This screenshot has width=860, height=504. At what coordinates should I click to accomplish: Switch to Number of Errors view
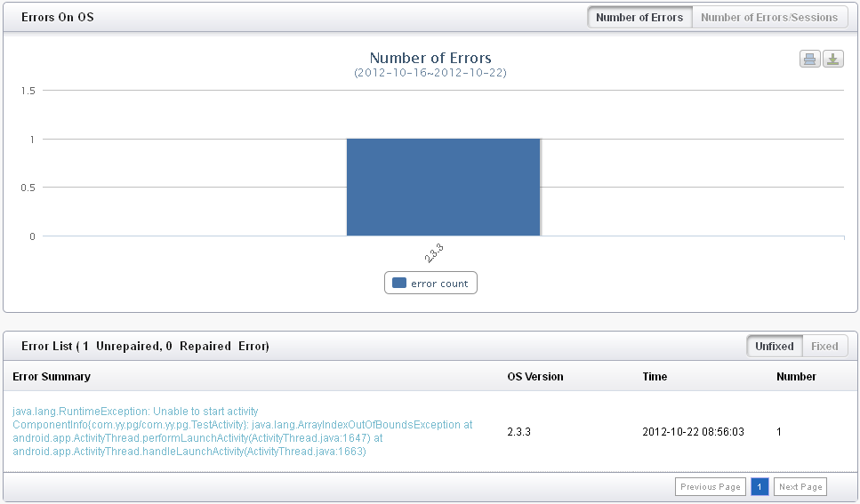pos(639,18)
